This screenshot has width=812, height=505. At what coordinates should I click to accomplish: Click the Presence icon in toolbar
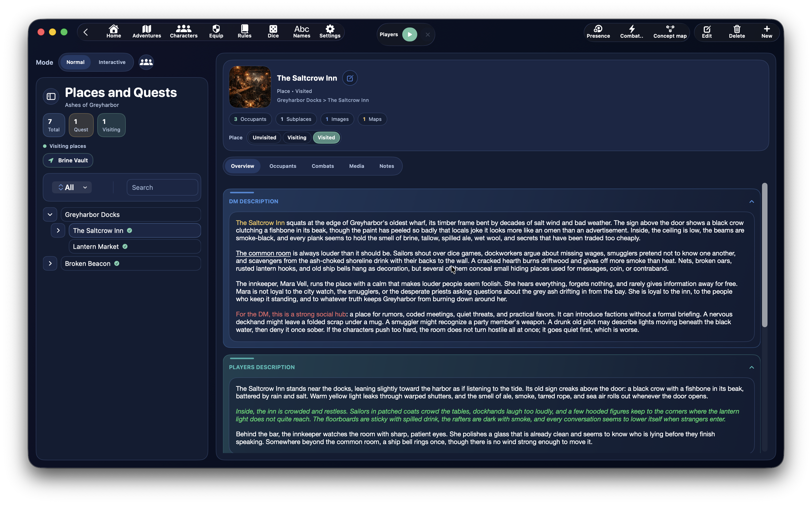pos(598,32)
